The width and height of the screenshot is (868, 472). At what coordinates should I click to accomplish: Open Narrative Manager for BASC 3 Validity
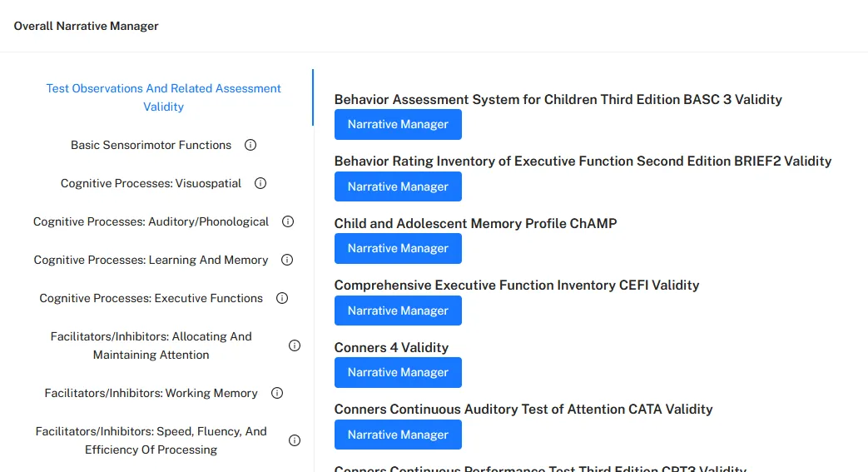pos(398,125)
